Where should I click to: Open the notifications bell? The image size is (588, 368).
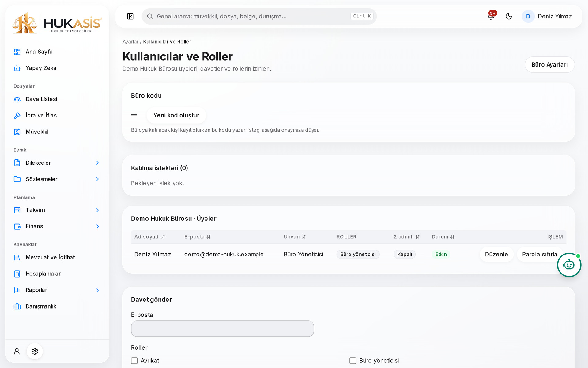[x=491, y=16]
